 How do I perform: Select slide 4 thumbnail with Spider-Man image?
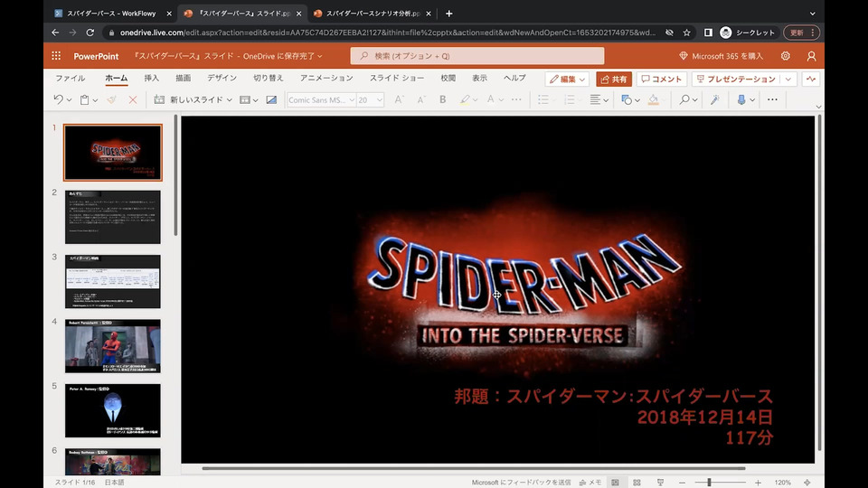112,346
